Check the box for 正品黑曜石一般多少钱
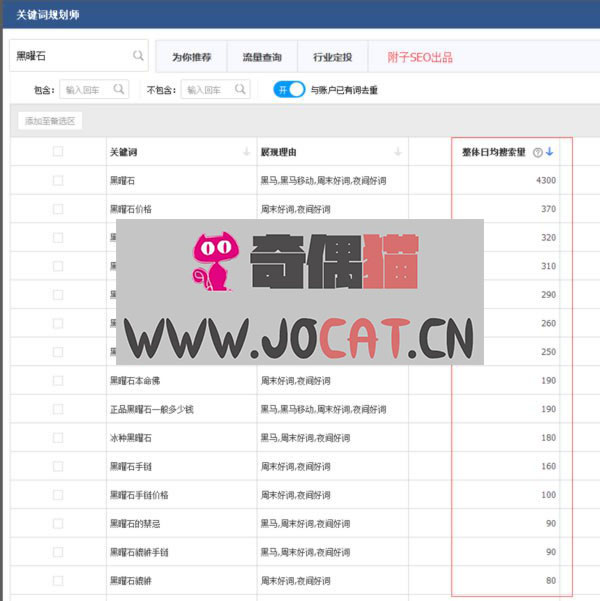Image resolution: width=600 pixels, height=601 pixels. [x=58, y=409]
